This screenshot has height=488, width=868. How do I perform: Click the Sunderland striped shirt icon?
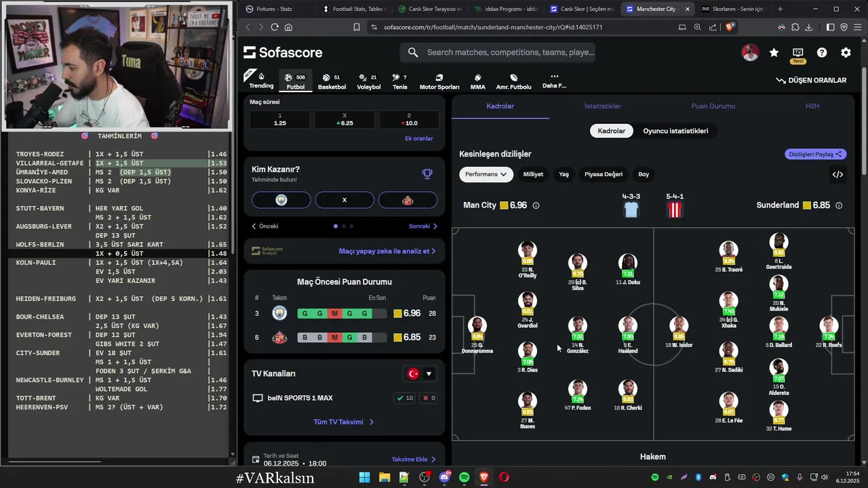point(675,209)
